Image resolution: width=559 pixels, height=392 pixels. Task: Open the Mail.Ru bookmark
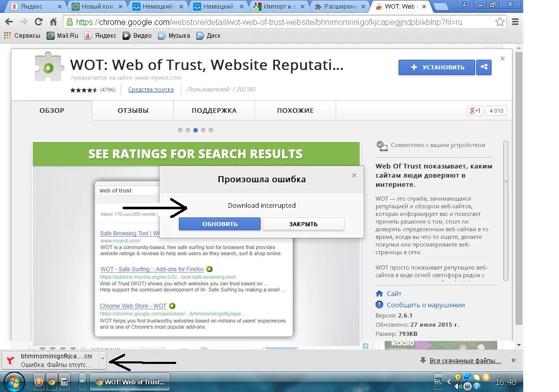click(62, 36)
